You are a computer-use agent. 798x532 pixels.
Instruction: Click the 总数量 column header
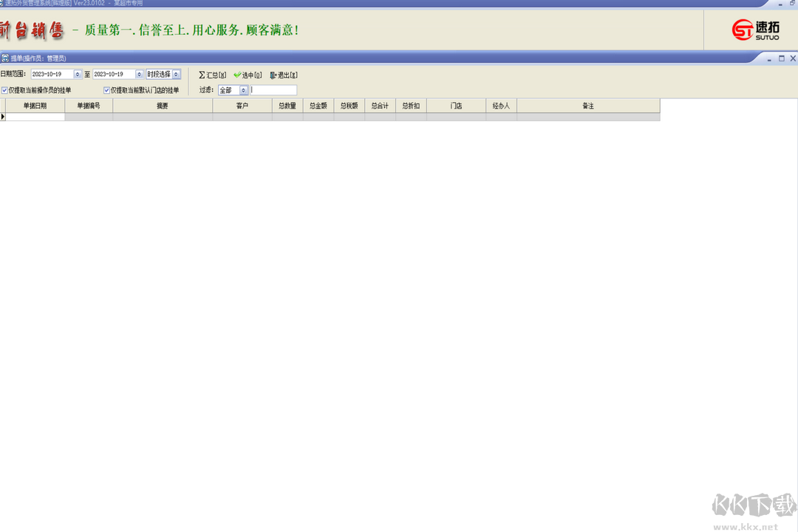(287, 106)
